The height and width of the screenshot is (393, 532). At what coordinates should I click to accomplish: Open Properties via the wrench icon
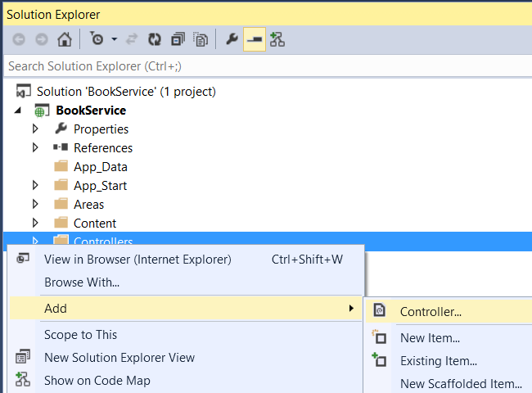(x=232, y=39)
